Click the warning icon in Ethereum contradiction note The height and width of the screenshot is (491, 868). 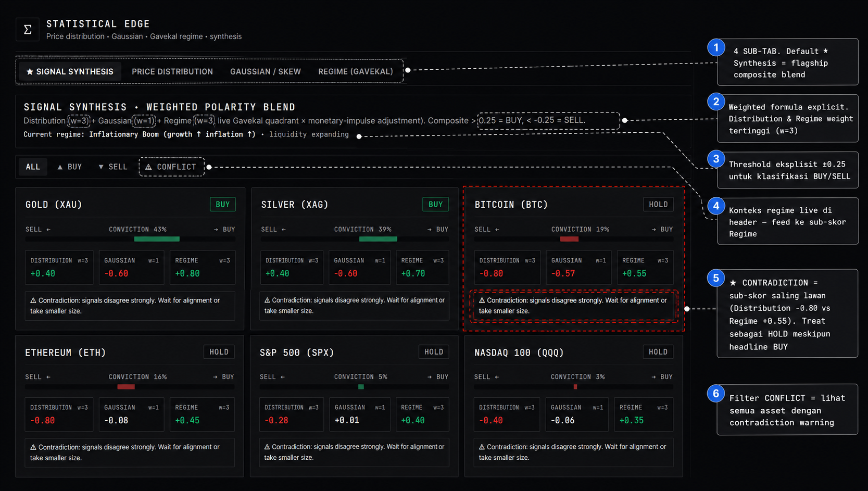[x=33, y=447]
